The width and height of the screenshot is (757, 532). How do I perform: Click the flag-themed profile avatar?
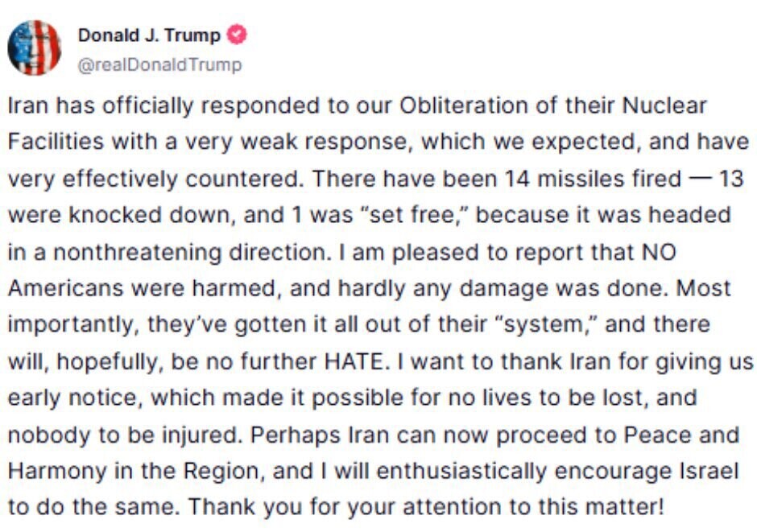tap(35, 48)
